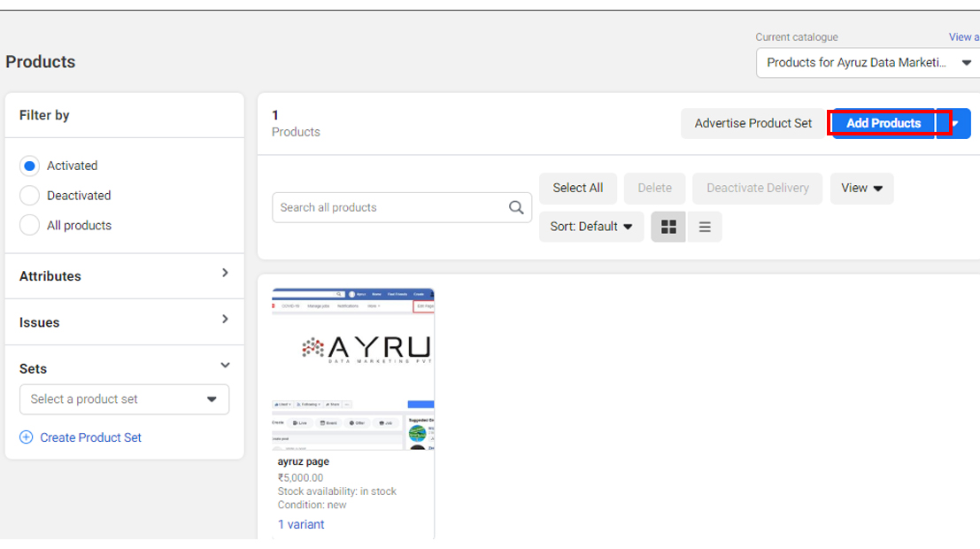Screen dimensions: 980x549
Task: Open the Sort: Default dropdown
Action: pyautogui.click(x=591, y=227)
